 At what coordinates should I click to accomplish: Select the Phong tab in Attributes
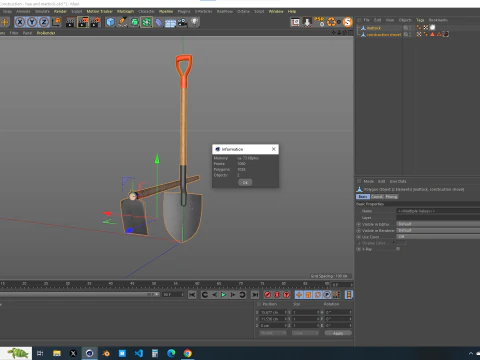tap(391, 197)
